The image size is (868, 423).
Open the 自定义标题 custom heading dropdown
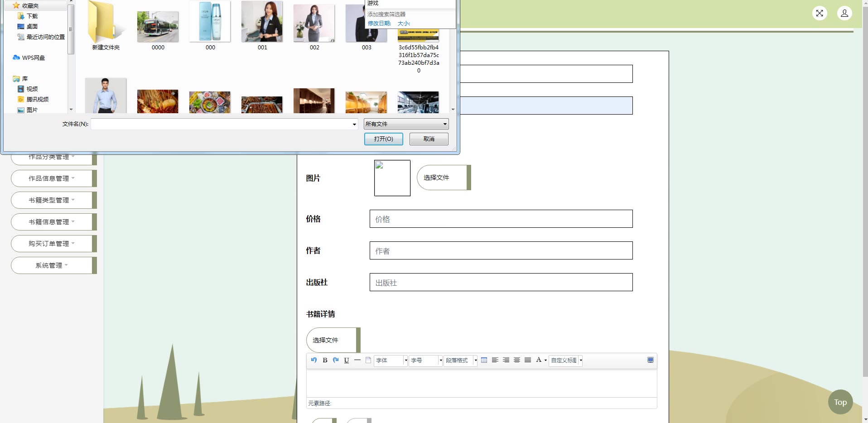pos(566,361)
